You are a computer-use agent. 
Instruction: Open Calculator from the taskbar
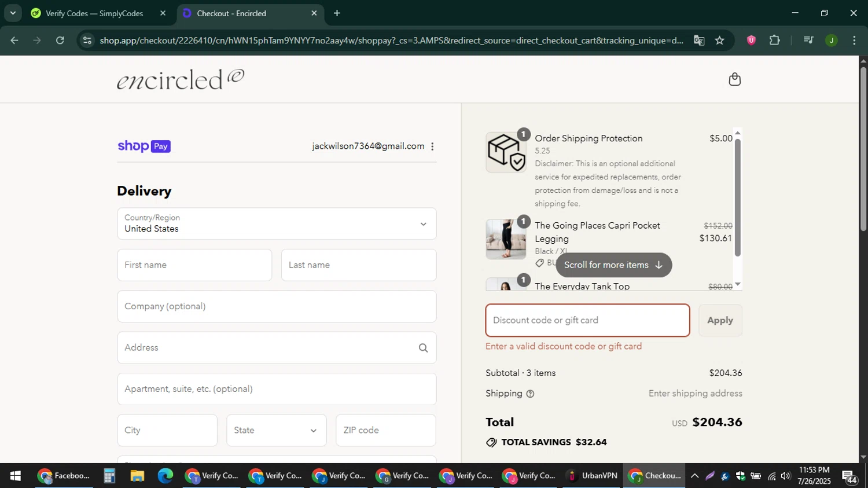(x=109, y=476)
